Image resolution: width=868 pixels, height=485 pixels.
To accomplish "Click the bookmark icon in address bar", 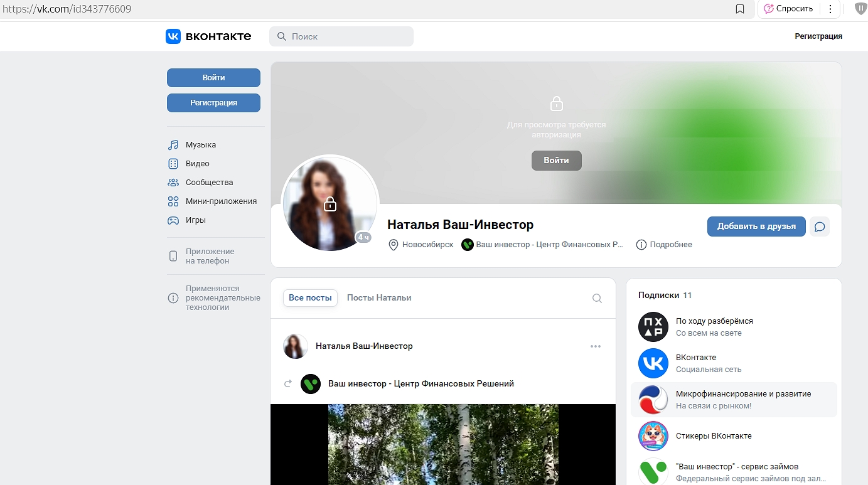I will click(x=740, y=9).
